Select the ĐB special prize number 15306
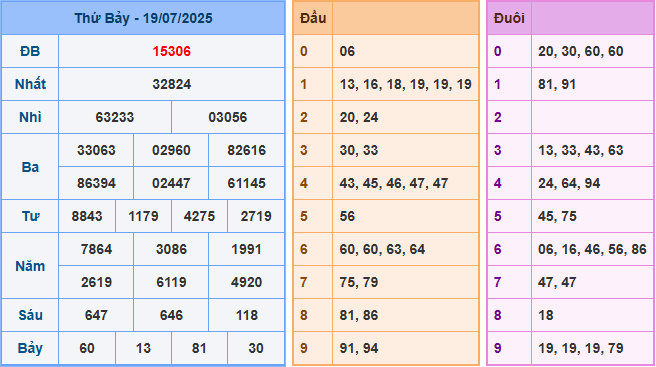This screenshot has height=367, width=656. [x=172, y=51]
